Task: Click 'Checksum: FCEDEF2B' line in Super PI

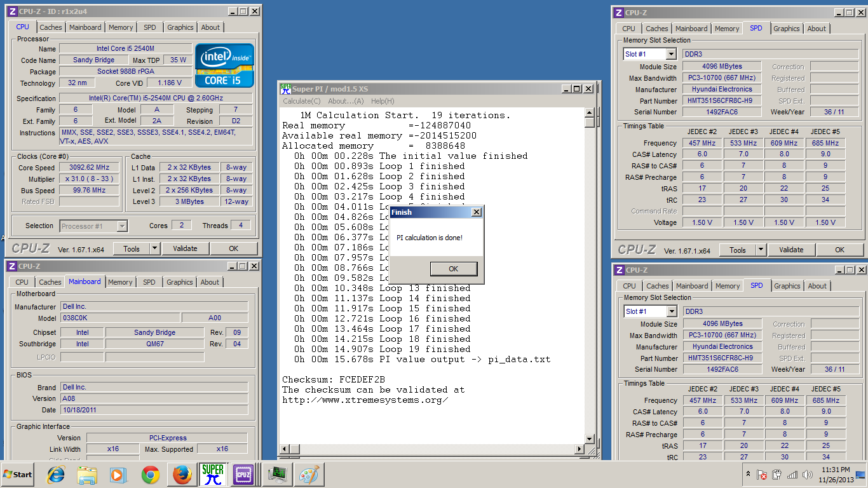Action: click(x=334, y=379)
